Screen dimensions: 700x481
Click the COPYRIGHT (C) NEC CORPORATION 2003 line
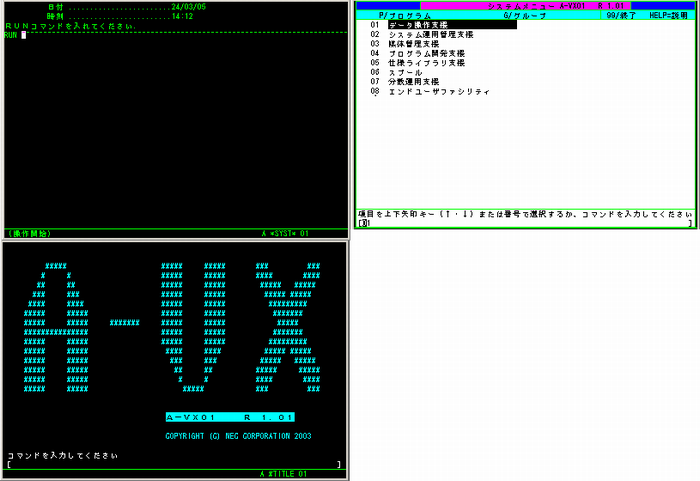tap(238, 436)
